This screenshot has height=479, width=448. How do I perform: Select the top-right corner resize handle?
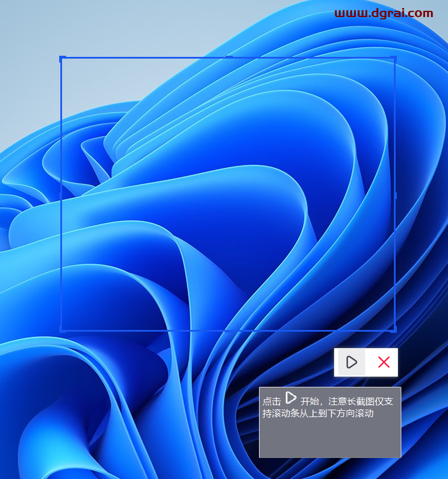coord(394,58)
